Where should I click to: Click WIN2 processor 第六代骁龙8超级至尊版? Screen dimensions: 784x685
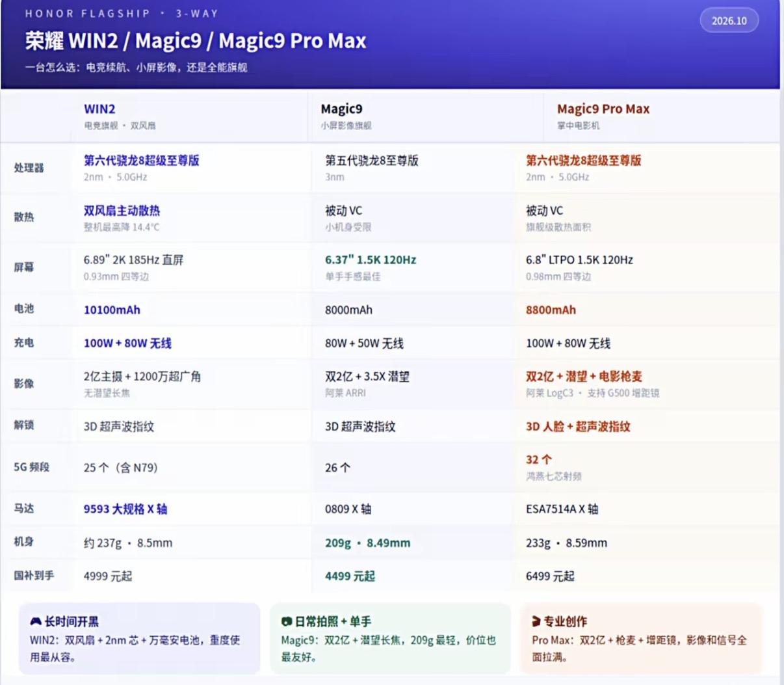point(141,160)
